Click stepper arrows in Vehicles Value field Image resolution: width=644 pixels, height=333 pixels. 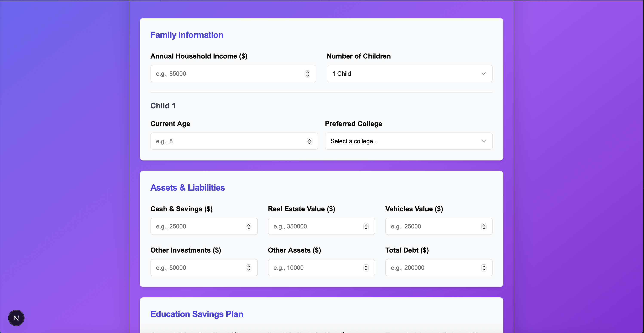(x=484, y=227)
